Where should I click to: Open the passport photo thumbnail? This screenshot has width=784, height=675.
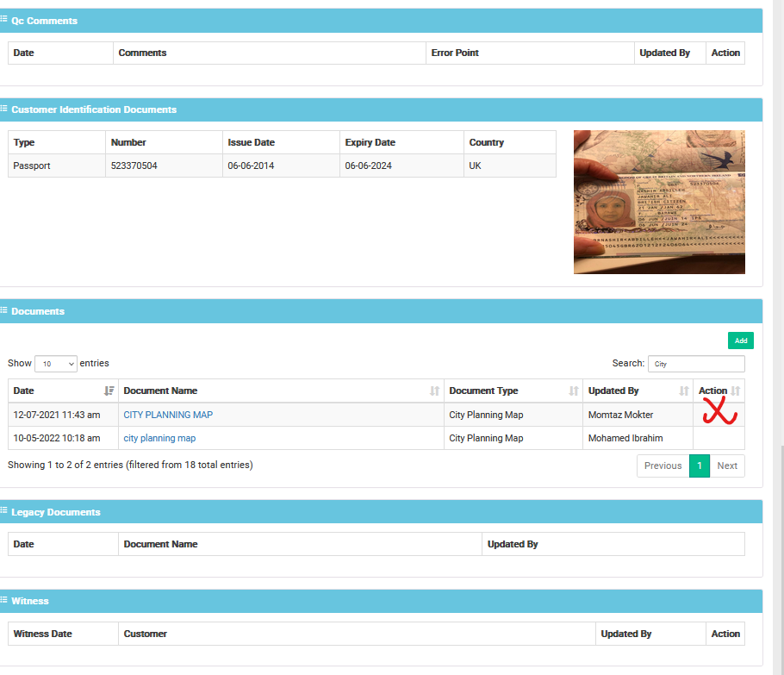[x=659, y=202]
